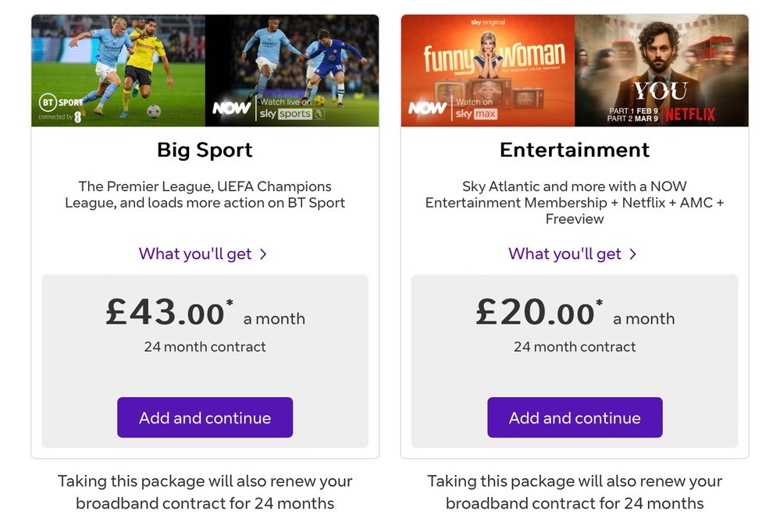The height and width of the screenshot is (532, 780).
Task: Click the Big Sport package heading
Action: tap(205, 151)
